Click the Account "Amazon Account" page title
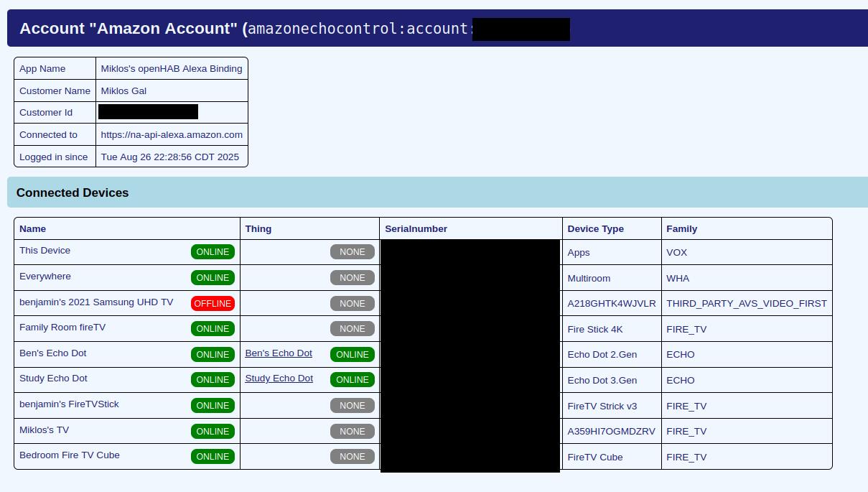Screen dimensions: 868x492 tap(294, 29)
